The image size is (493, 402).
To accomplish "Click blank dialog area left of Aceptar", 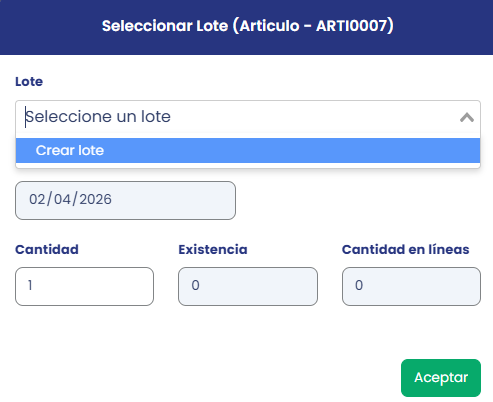I will [200, 378].
